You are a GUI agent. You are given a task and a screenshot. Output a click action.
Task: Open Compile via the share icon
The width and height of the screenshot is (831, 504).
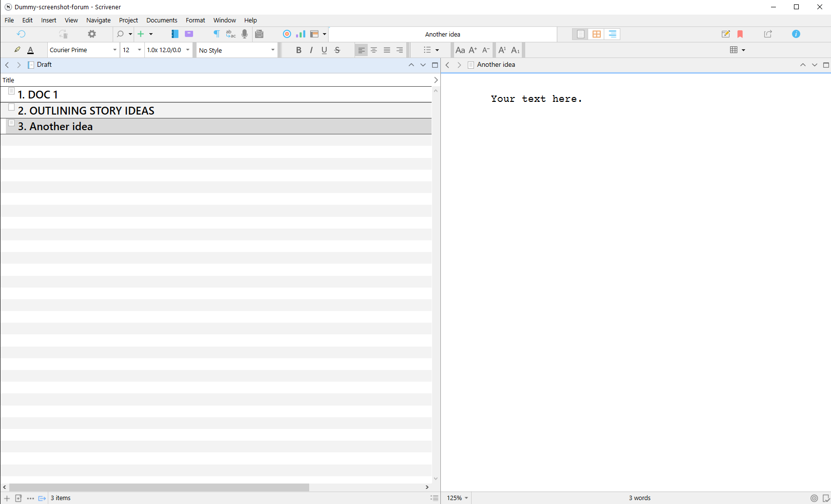pos(768,34)
